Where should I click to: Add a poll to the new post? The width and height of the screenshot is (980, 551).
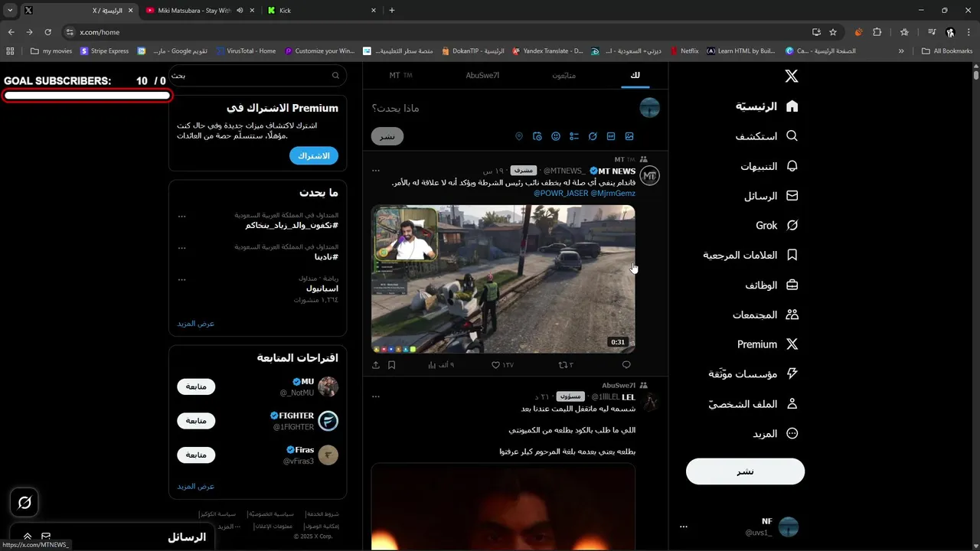[x=574, y=136]
